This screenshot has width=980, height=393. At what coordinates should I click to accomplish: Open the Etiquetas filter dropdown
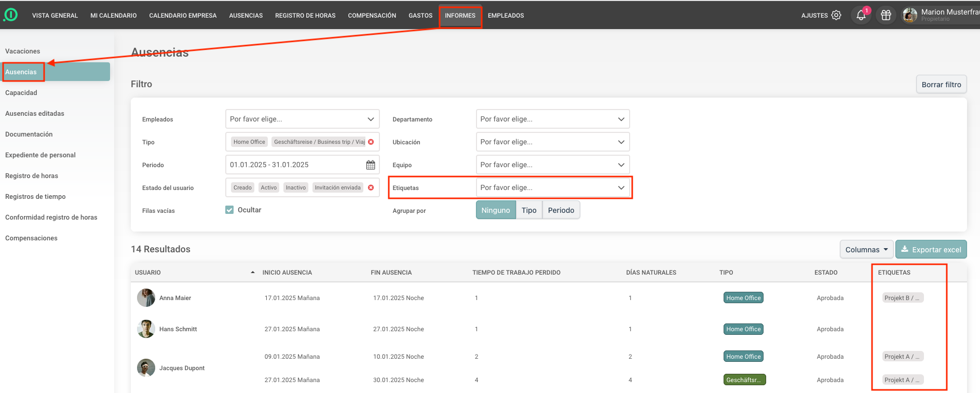[x=552, y=187]
